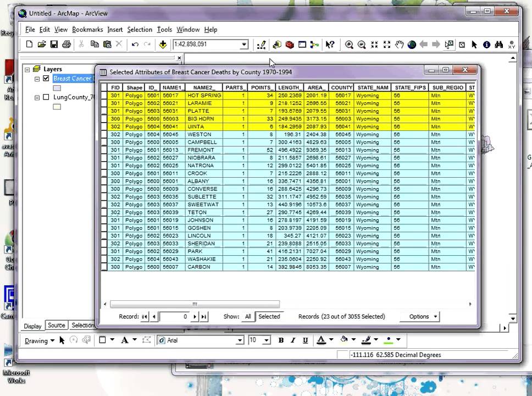
Task: Collapse the Layers tree root
Action: (x=27, y=69)
